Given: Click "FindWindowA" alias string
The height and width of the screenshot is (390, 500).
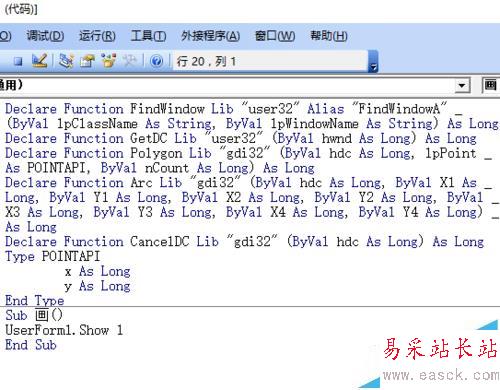Looking at the screenshot, I should click(399, 109).
